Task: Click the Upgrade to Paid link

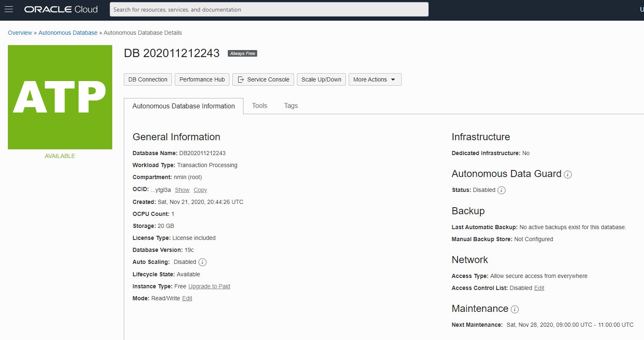Action: point(209,286)
